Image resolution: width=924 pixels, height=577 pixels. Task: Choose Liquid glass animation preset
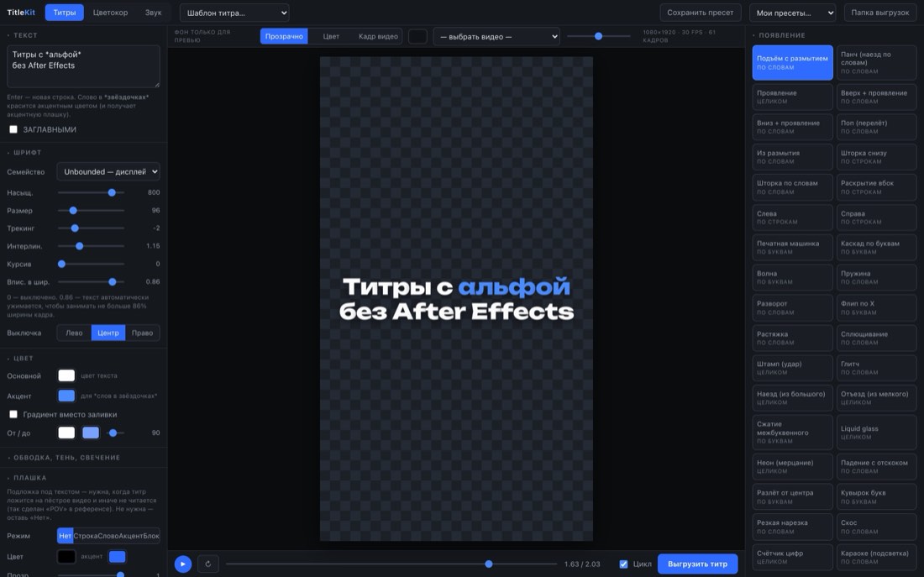(876, 433)
